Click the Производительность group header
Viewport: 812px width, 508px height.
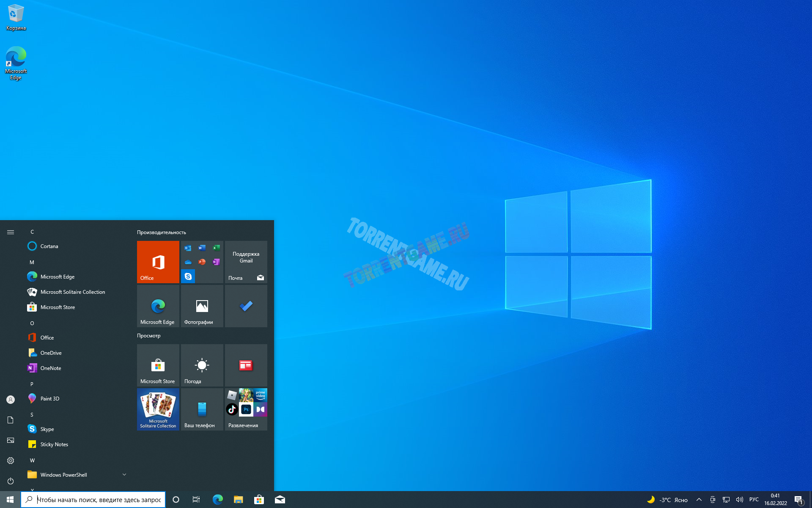[162, 232]
